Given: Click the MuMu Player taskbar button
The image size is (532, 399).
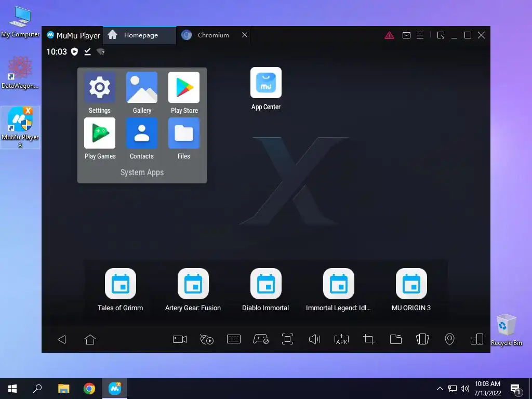Looking at the screenshot, I should click(115, 389).
